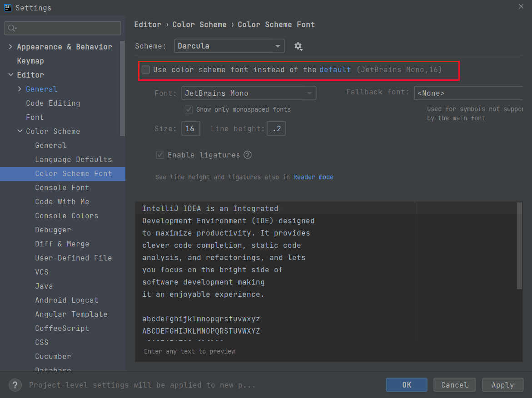This screenshot has width=532, height=398.
Task: Collapse the Color Scheme tree node
Action: click(20, 131)
